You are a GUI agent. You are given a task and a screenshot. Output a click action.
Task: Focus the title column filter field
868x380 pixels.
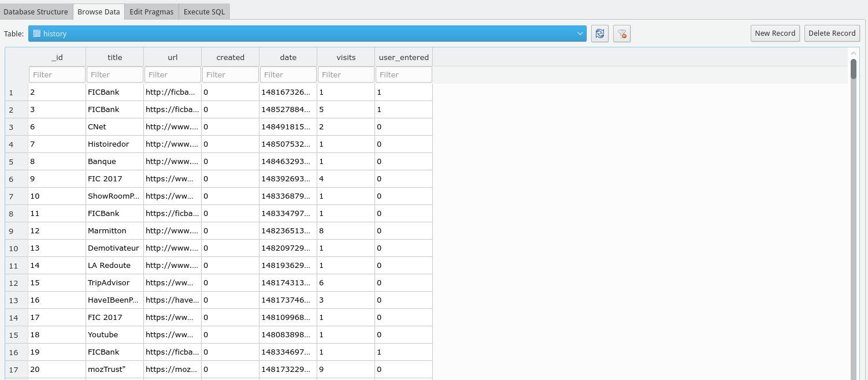point(115,74)
